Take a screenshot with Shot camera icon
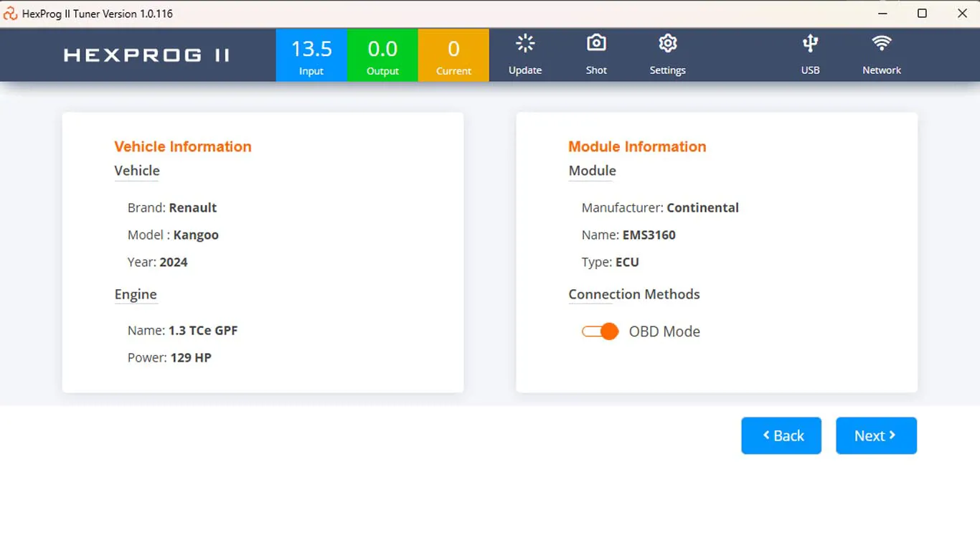The width and height of the screenshot is (980, 551). click(596, 44)
